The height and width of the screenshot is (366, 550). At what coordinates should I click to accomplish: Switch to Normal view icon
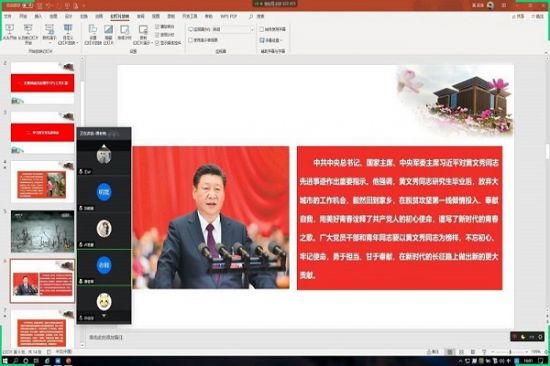(450, 352)
